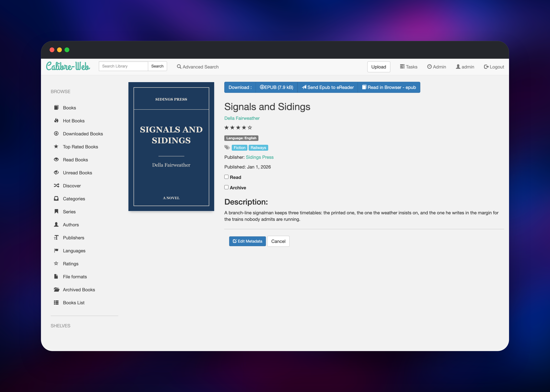The image size is (550, 392).
Task: Go to Top Rated Books
Action: pos(80,147)
